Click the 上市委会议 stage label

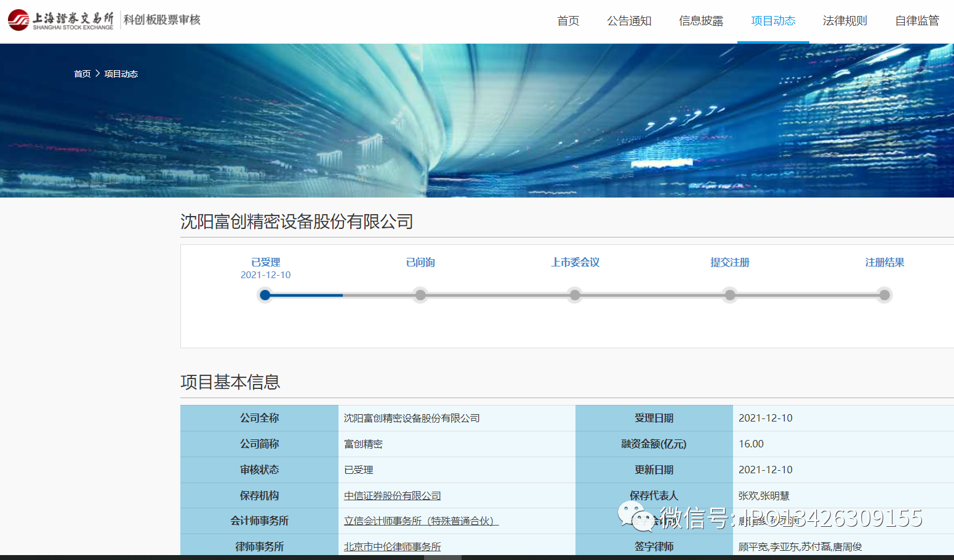575,262
